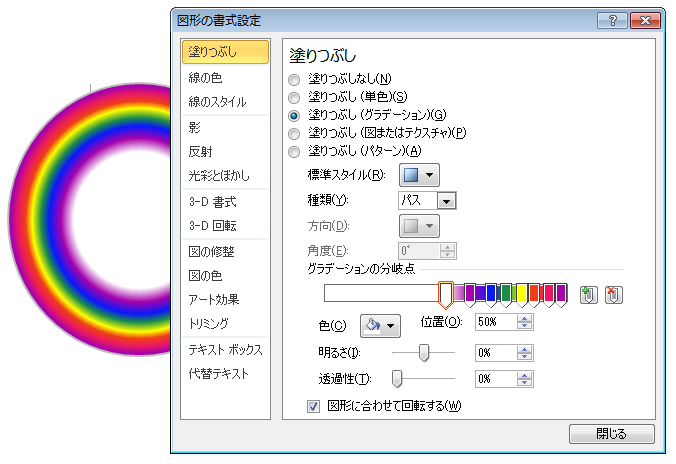The width and height of the screenshot is (676, 464).
Task: Decrease 位置 value with down arrow
Action: [525, 326]
